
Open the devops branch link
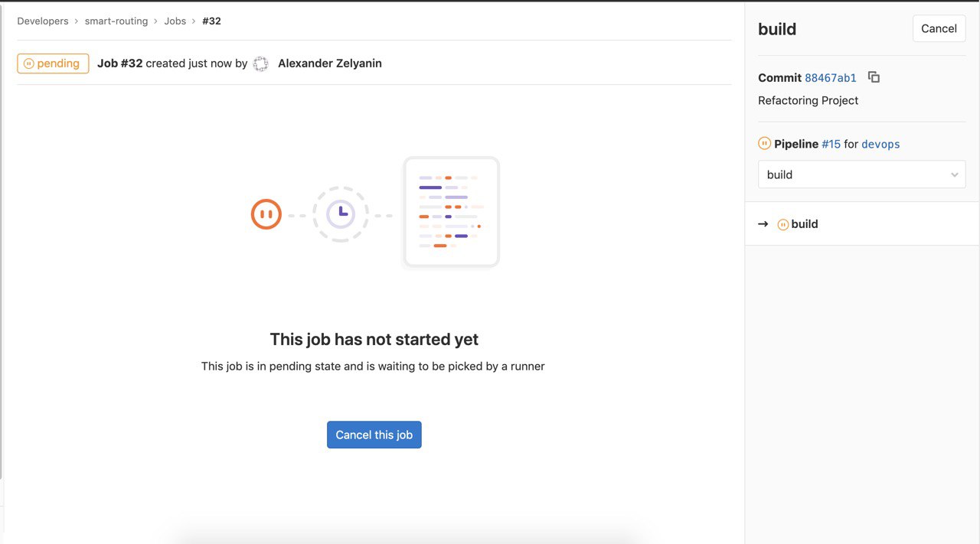point(880,144)
